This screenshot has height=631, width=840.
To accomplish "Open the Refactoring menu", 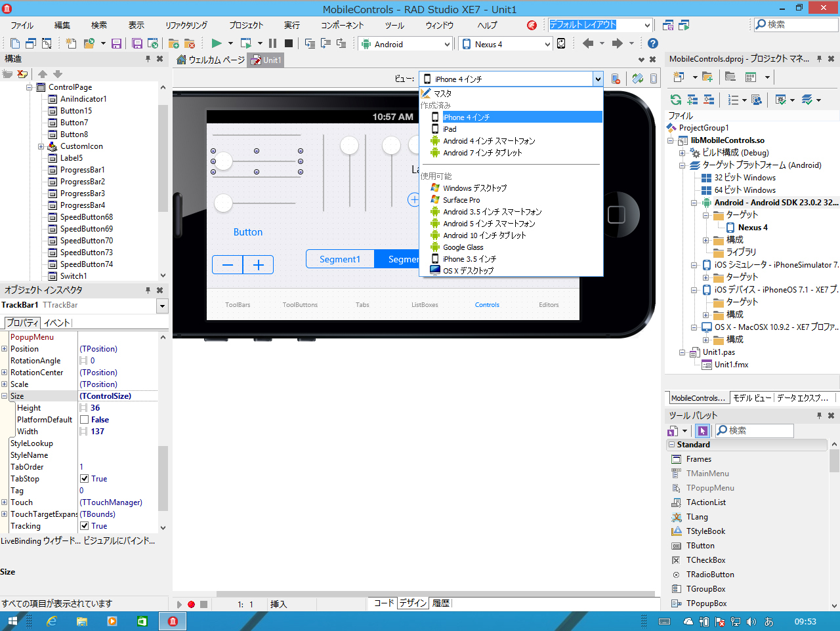I will point(186,25).
